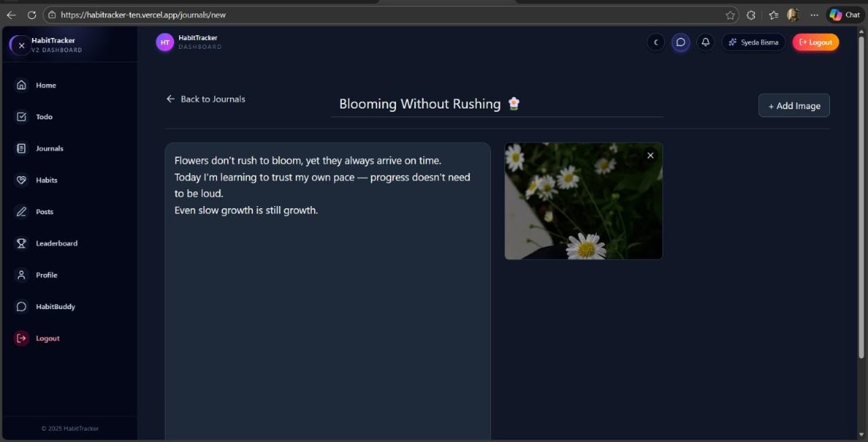Click the HabitBuddy speech bubble icon
The height and width of the screenshot is (442, 868).
point(22,306)
